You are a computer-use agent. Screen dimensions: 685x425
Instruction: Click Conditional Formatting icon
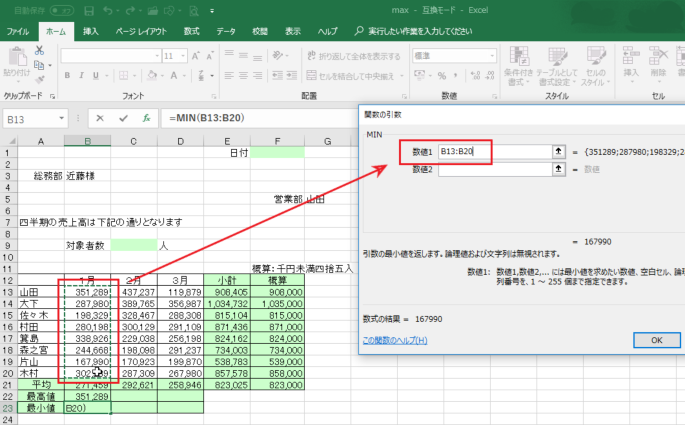pyautogui.click(x=519, y=56)
